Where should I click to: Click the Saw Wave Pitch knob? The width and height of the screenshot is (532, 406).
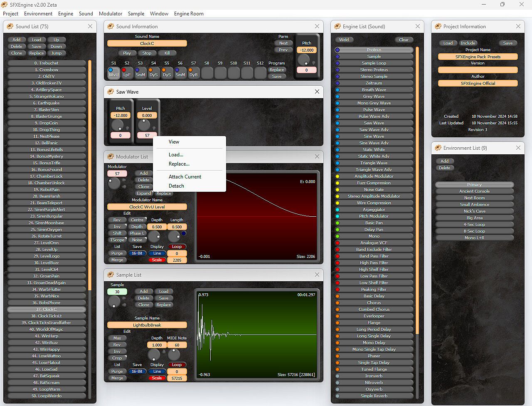118,125
